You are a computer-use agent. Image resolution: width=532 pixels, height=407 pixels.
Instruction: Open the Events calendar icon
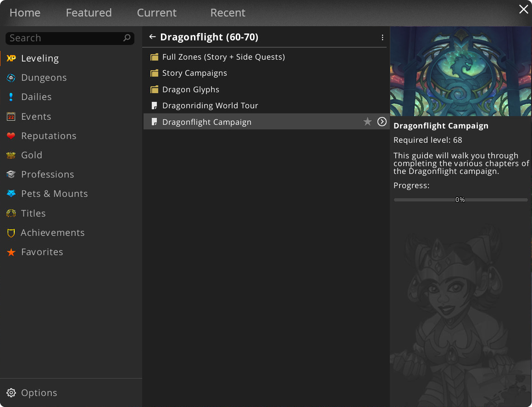pos(11,117)
